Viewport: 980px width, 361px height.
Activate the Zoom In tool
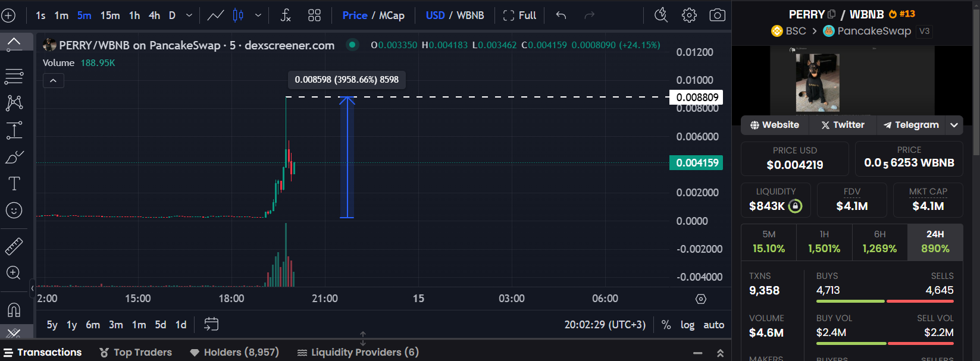[14, 273]
